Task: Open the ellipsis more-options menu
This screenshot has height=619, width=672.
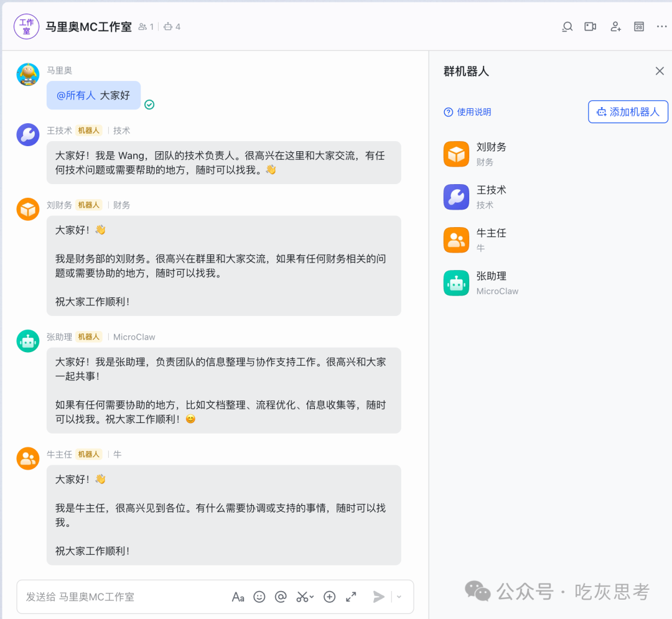Action: [x=661, y=27]
